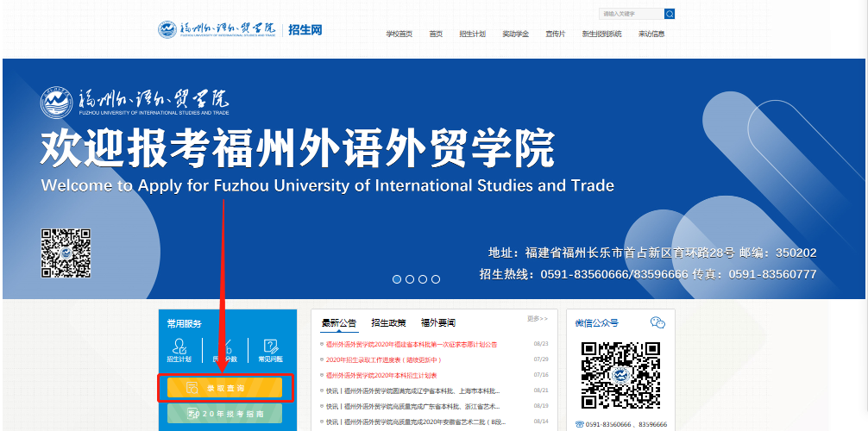Viewport: 868px width, 431px height.
Task: Click the QR code on the banner
Action: point(66,253)
